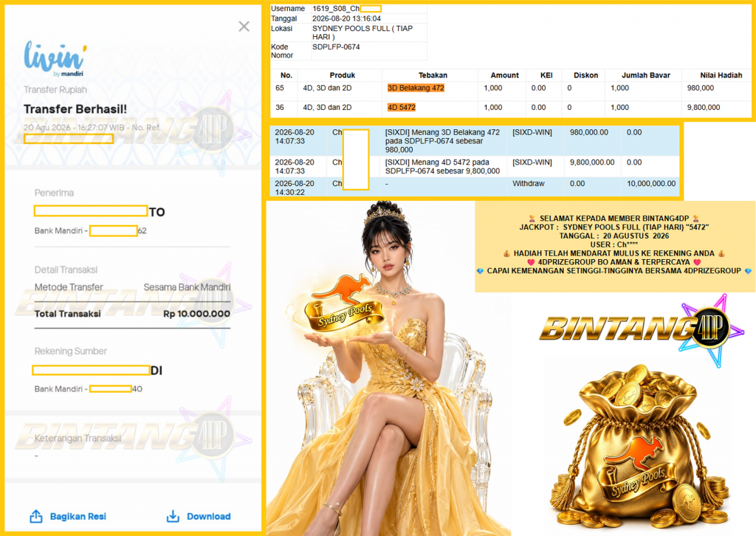
Task: Click the Bagikan Resi link
Action: tap(78, 516)
